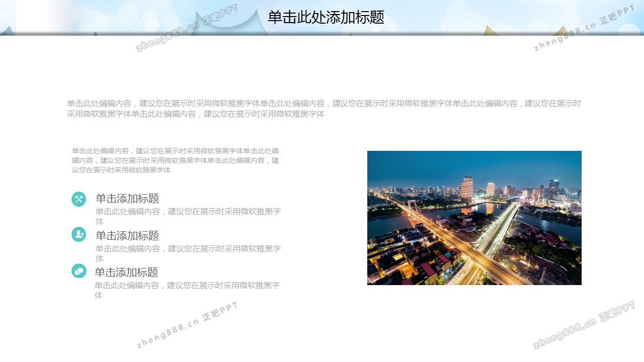Click the top-left zheng888.cn watermark

click(x=187, y=28)
